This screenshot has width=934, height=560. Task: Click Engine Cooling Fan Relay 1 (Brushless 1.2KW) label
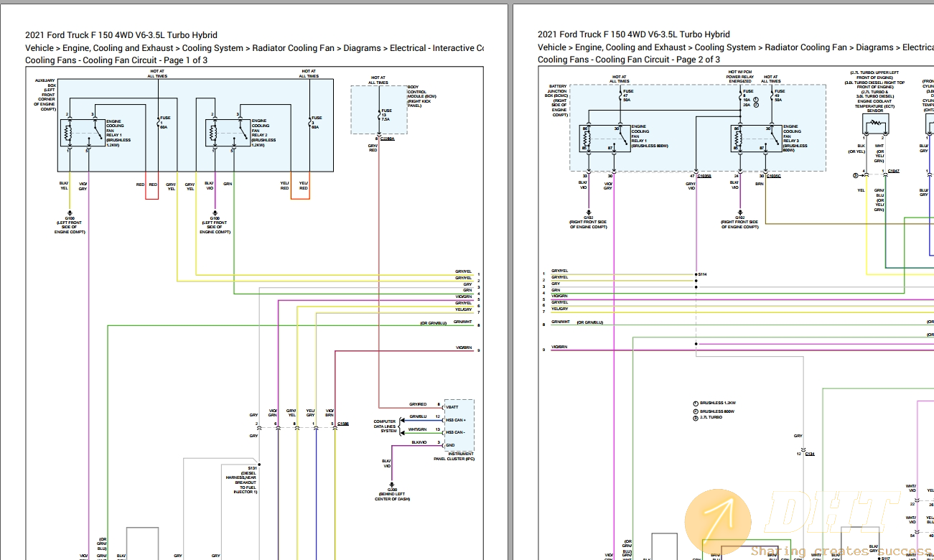point(118,133)
